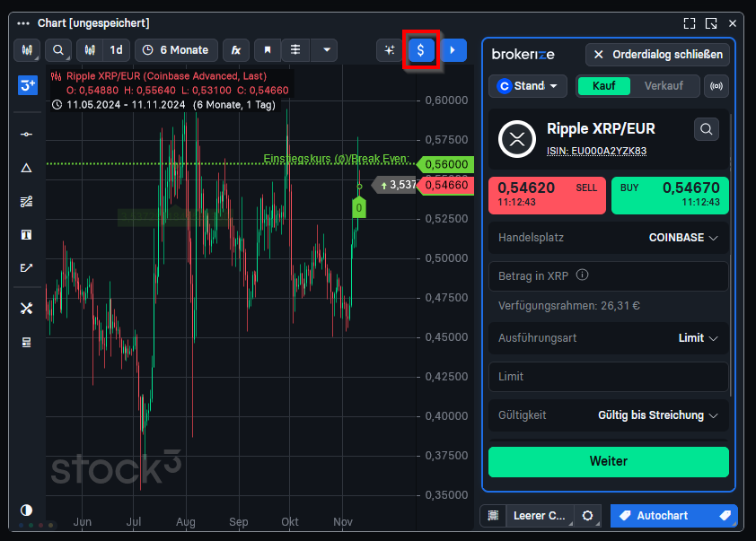
Task: Open the crossed tools settings icon
Action: (27, 309)
